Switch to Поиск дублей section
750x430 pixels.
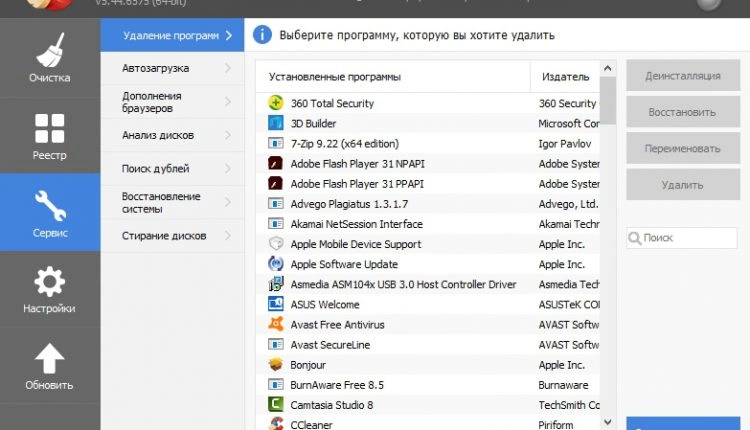coord(156,169)
